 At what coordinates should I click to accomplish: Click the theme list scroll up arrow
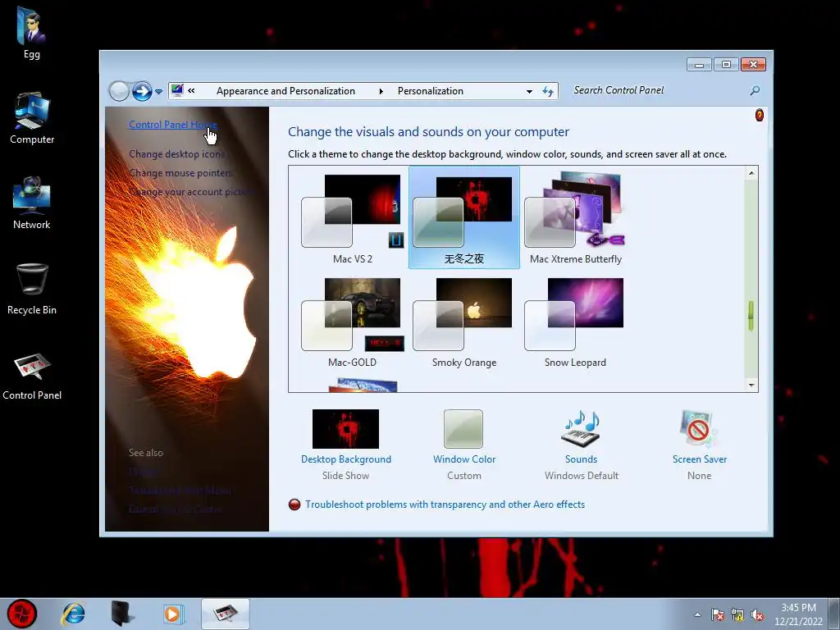(x=751, y=173)
